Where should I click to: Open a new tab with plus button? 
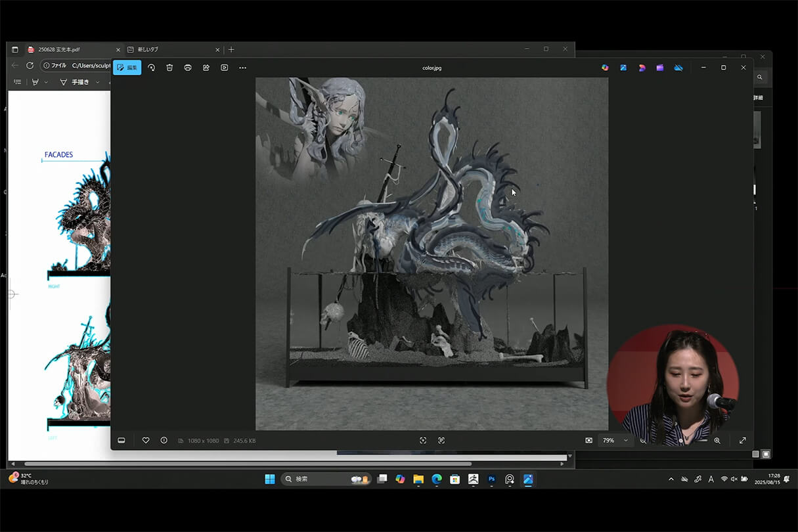point(231,49)
